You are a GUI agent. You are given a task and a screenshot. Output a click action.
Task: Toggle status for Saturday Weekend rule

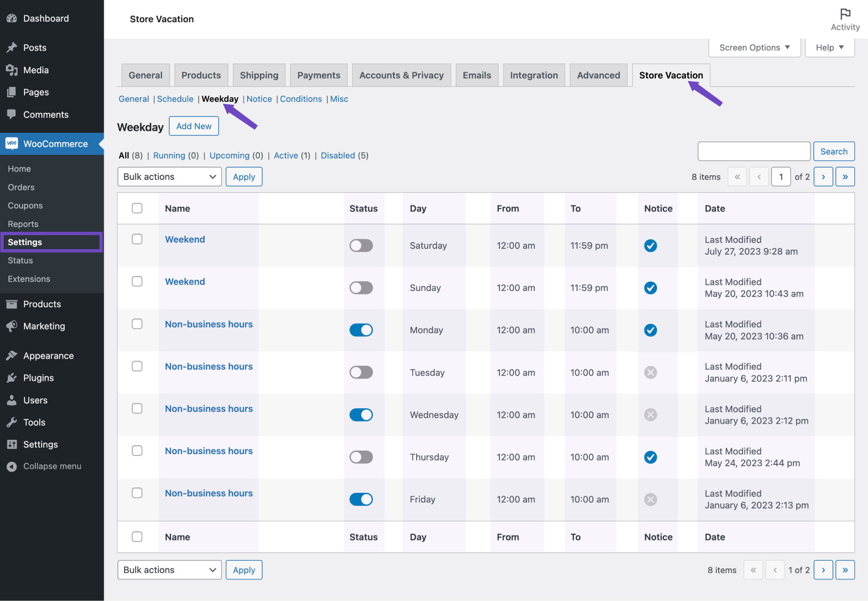click(361, 245)
